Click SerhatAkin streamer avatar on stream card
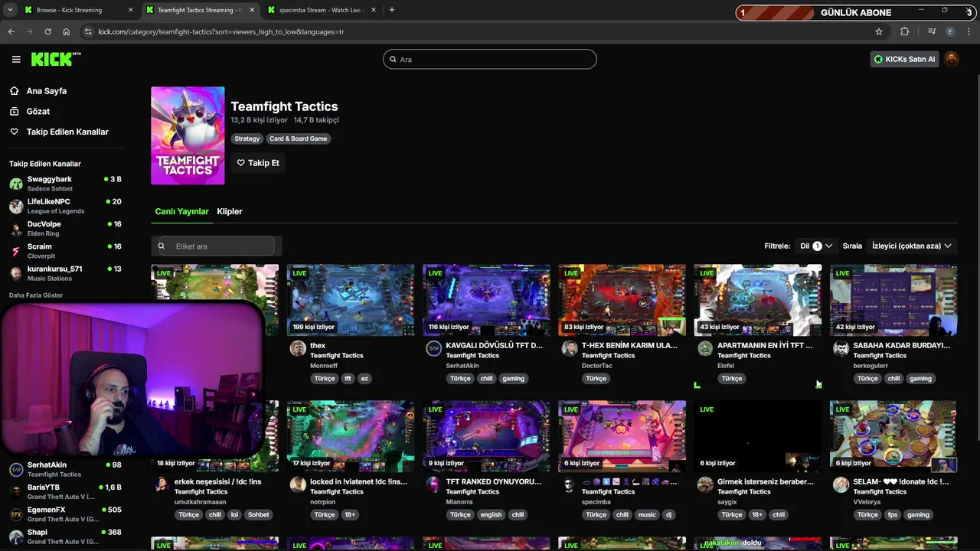Screen dimensions: 980x551 tap(433, 349)
